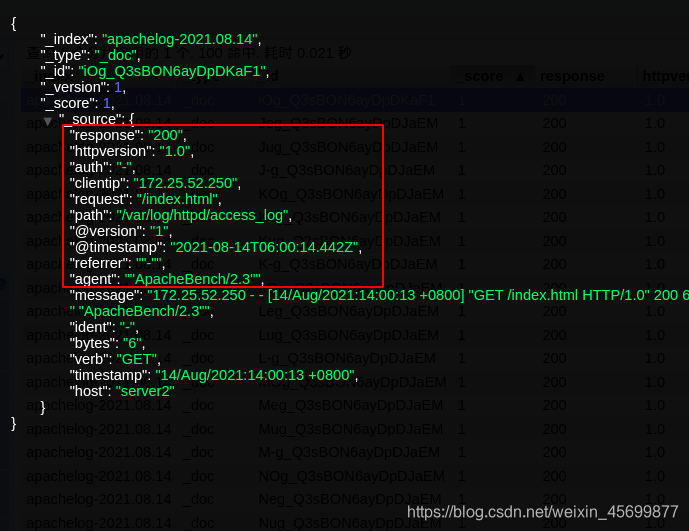Select the clientip value "172.25.52.250"

click(x=185, y=183)
